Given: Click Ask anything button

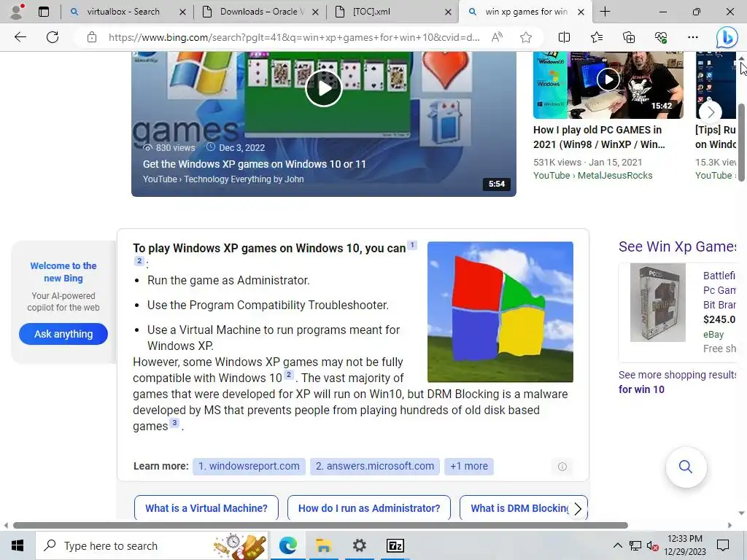Looking at the screenshot, I should [x=63, y=334].
